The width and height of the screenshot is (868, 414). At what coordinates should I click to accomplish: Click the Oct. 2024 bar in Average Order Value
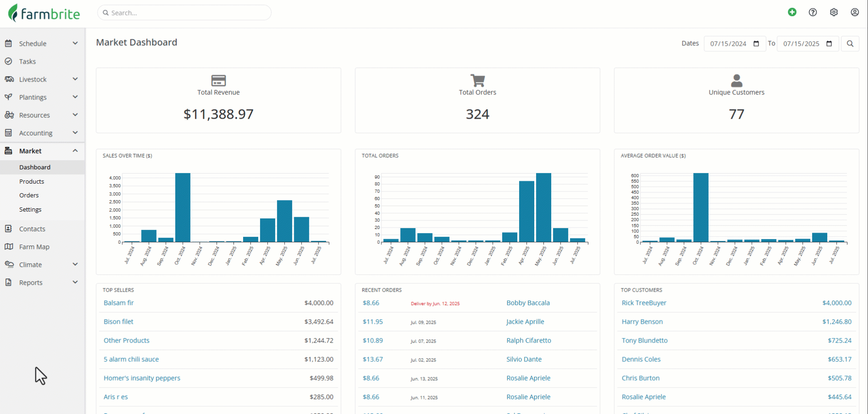tap(701, 207)
